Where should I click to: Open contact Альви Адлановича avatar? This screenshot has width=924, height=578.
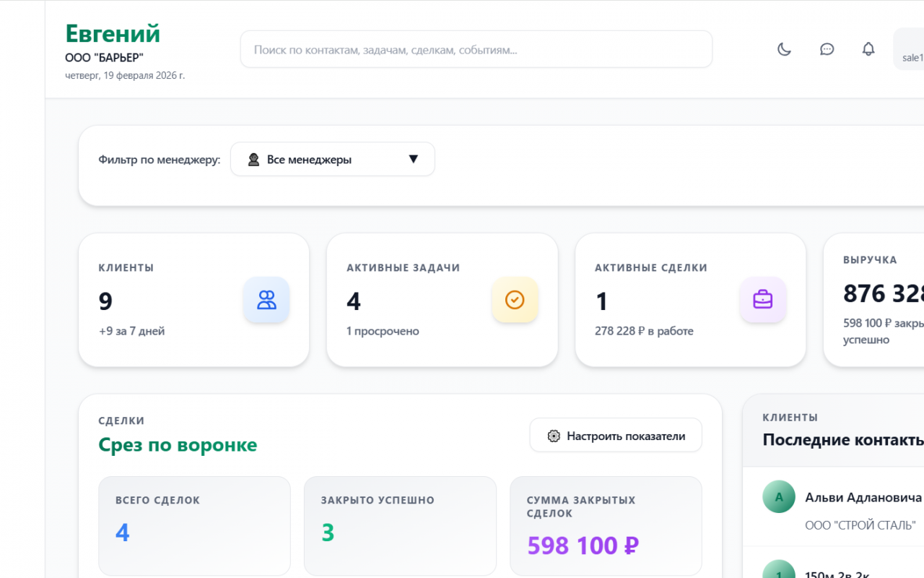[779, 497]
